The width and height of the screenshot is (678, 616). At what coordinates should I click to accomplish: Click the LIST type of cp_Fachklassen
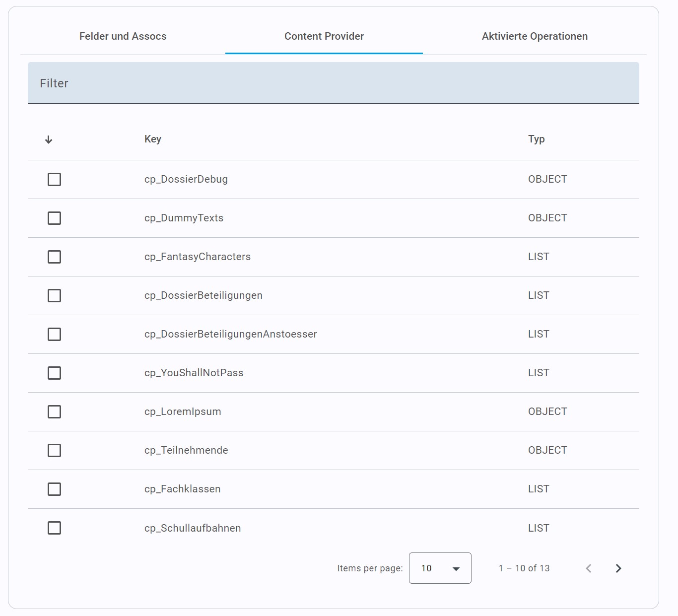click(539, 489)
